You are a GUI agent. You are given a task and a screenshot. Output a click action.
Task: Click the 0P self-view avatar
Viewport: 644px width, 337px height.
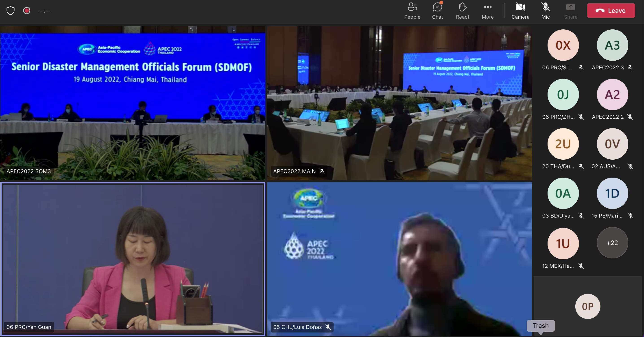coord(588,306)
